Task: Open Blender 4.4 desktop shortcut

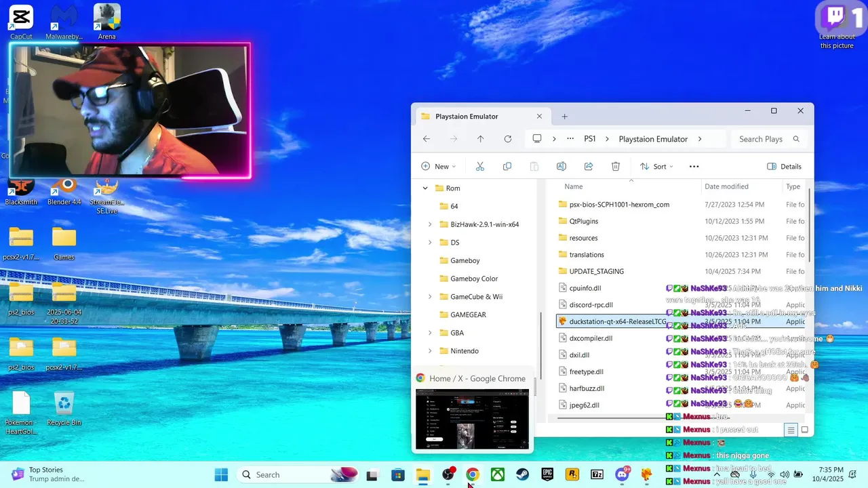Action: tap(64, 192)
